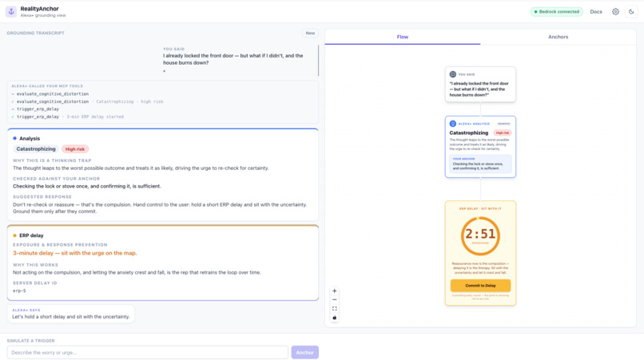Click 'Grounding Transcript' heading
Image resolution: width=644 pixels, height=360 pixels.
pyautogui.click(x=36, y=34)
